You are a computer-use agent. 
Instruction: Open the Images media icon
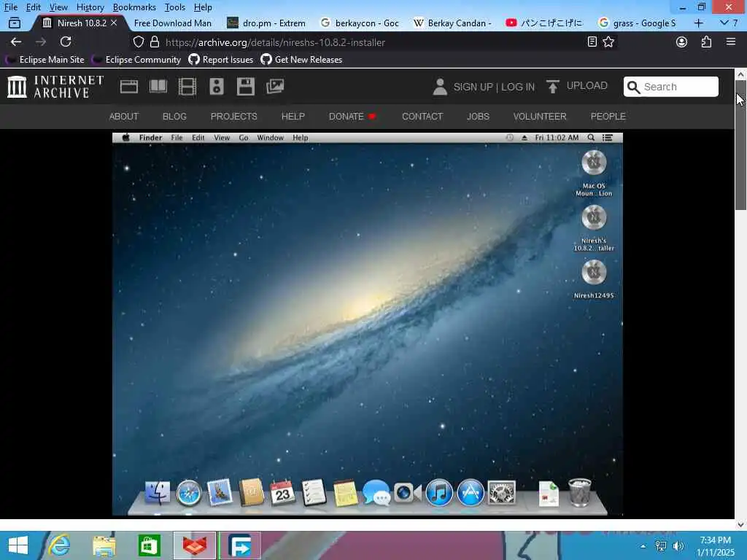[x=275, y=87]
